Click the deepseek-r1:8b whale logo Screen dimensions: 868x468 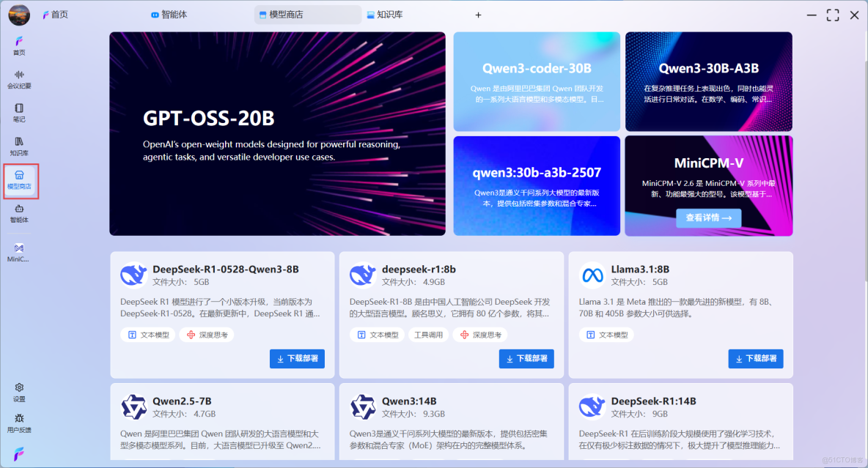[363, 275]
